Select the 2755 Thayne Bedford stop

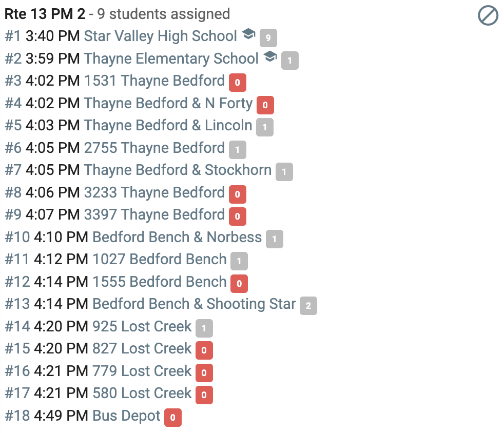tap(154, 148)
